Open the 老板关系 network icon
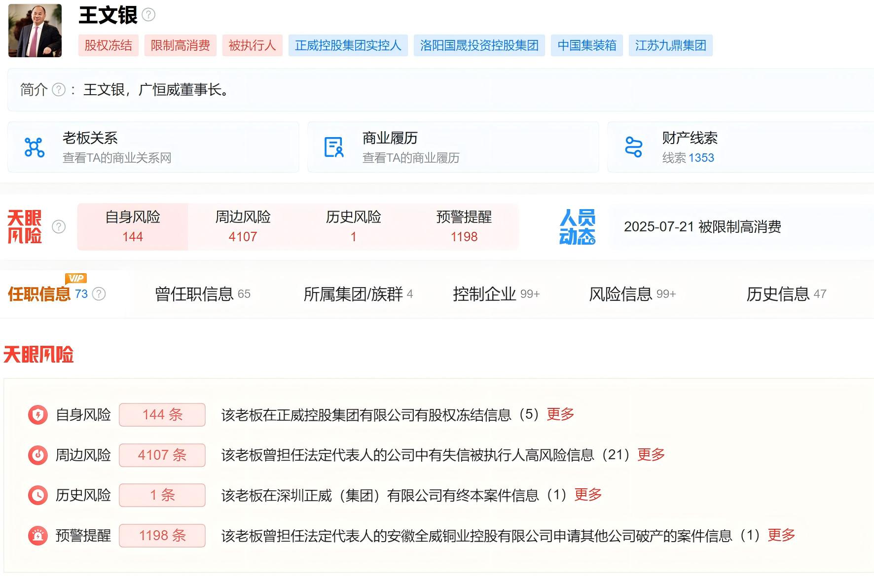The image size is (874, 588). tap(35, 147)
